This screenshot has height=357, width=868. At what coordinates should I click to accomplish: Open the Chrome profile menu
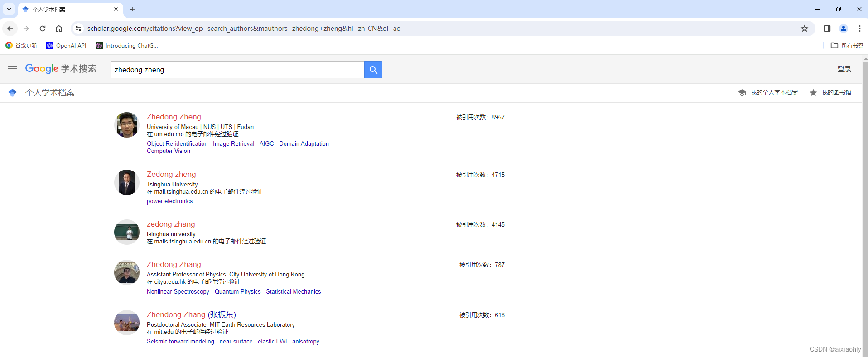tap(844, 29)
